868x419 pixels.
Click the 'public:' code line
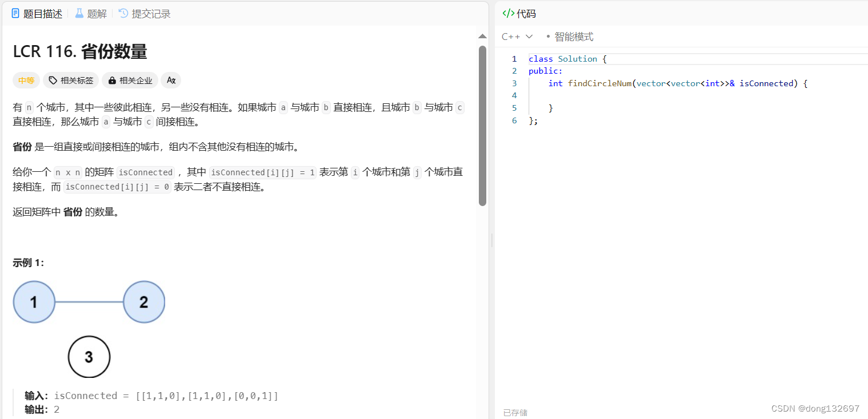[546, 71]
